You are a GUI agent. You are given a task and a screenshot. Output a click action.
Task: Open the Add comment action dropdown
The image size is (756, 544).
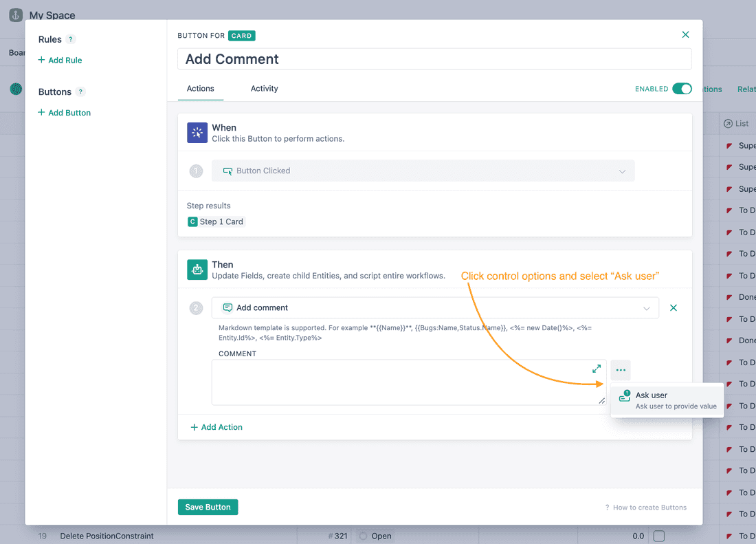tap(434, 308)
